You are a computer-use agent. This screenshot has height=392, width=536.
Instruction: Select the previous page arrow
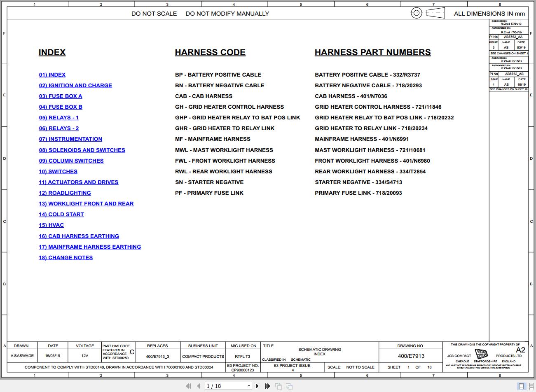[198, 386]
